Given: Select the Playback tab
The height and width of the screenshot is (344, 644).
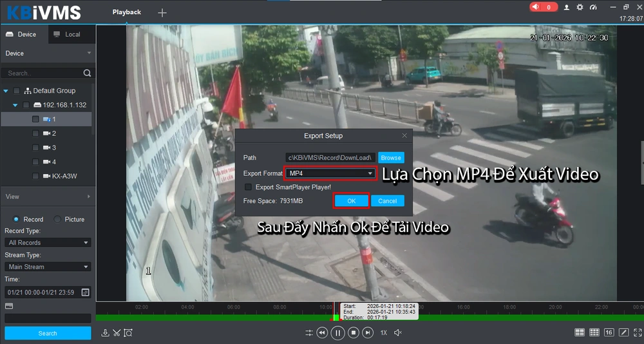Looking at the screenshot, I should pyautogui.click(x=126, y=12).
